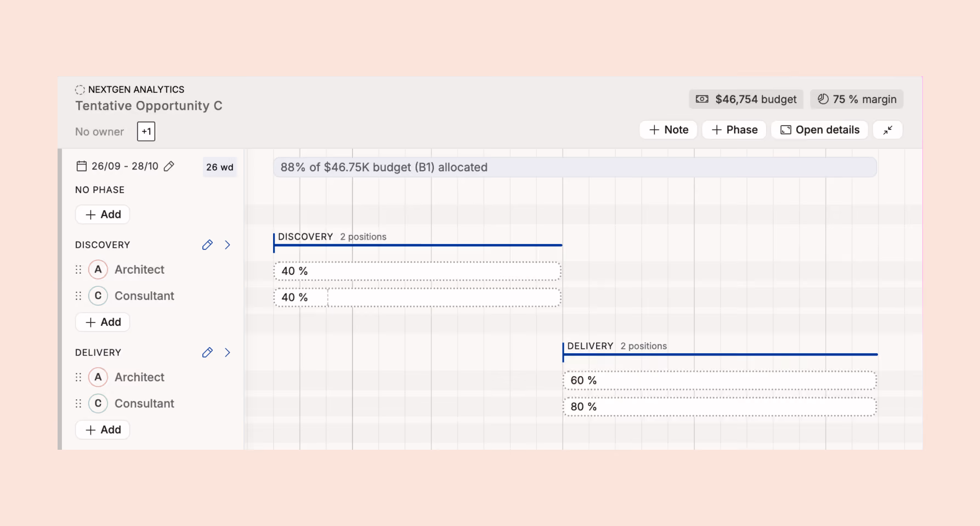Collapse the project view with shrink icon
Viewport: 980px width, 526px height.
pyautogui.click(x=888, y=130)
